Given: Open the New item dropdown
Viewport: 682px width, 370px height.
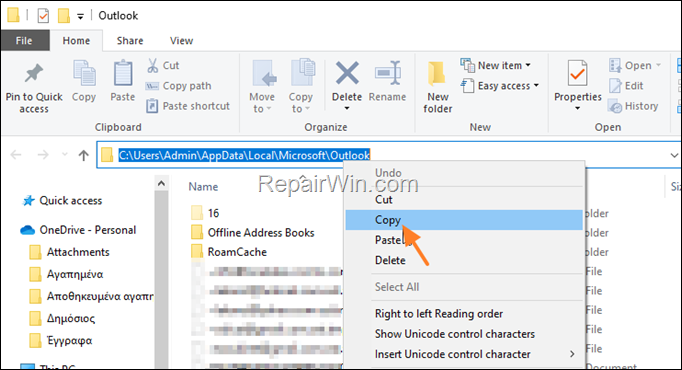Looking at the screenshot, I should click(496, 65).
